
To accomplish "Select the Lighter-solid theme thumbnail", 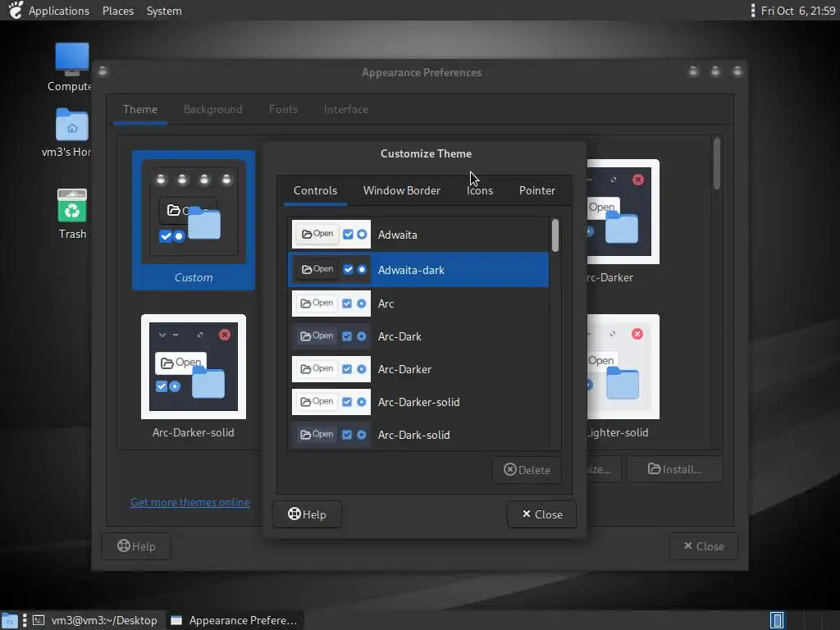I will [x=623, y=376].
